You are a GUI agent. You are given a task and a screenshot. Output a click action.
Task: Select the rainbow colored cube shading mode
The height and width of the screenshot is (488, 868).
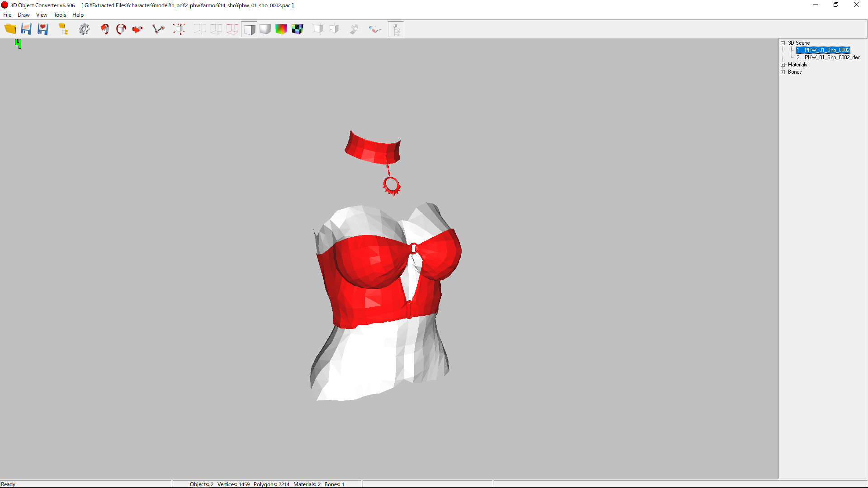click(x=281, y=29)
